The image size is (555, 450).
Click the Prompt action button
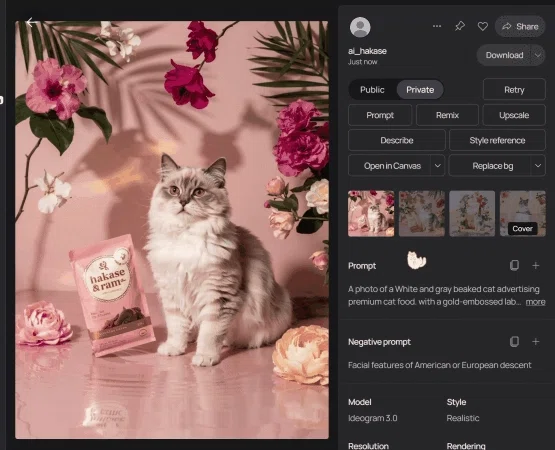coord(380,115)
